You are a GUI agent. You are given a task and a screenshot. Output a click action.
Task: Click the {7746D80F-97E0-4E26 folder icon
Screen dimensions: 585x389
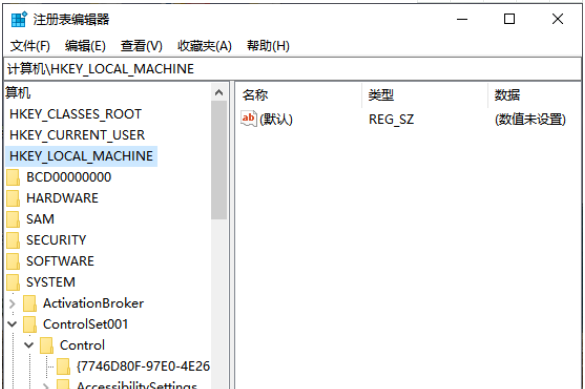pos(63,366)
